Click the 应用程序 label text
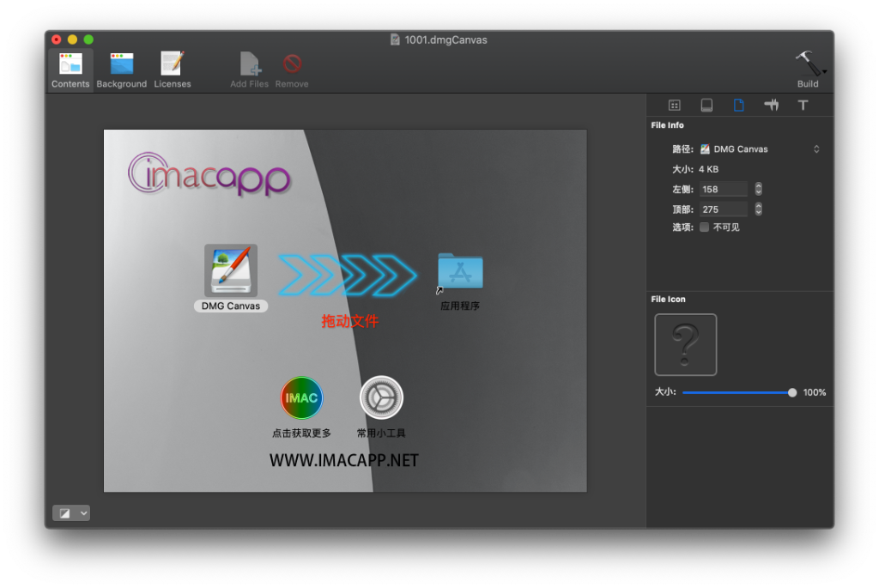 (460, 306)
